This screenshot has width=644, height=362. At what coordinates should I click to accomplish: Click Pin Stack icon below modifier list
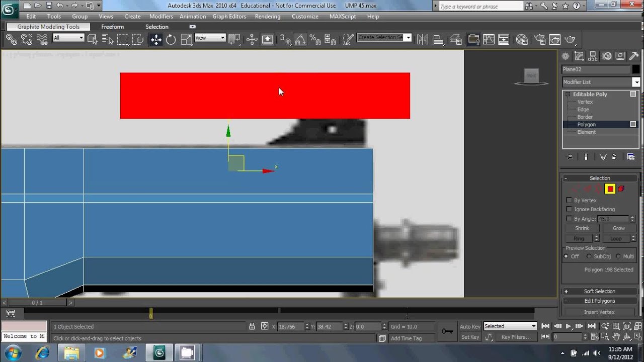click(570, 157)
